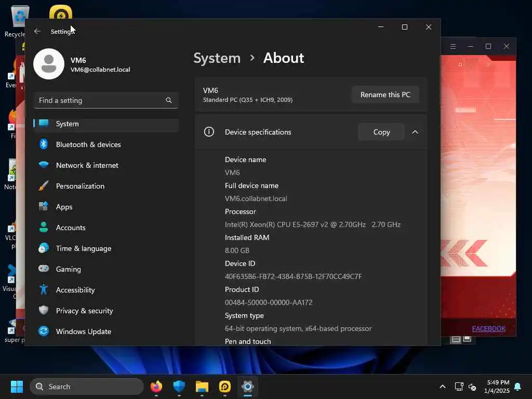The width and height of the screenshot is (532, 399).
Task: Click the Windows Update refresh icon
Action: [x=44, y=331]
